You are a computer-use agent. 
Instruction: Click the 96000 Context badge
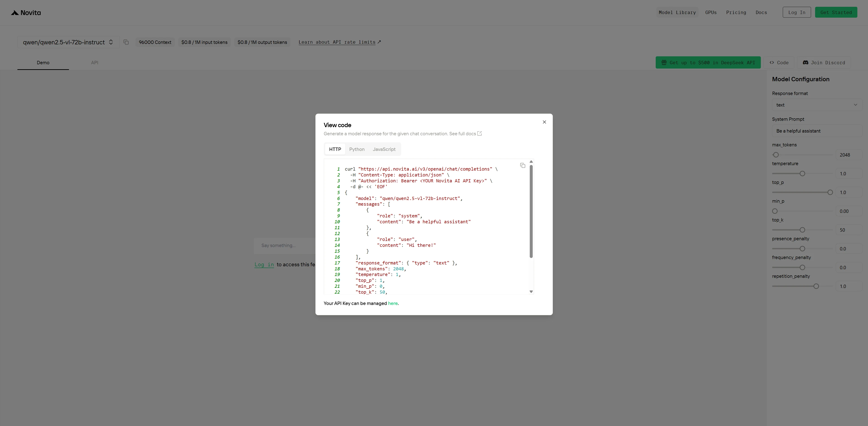coord(155,42)
